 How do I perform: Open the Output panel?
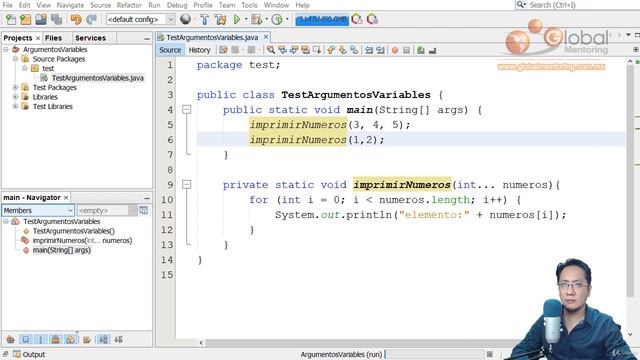29,354
